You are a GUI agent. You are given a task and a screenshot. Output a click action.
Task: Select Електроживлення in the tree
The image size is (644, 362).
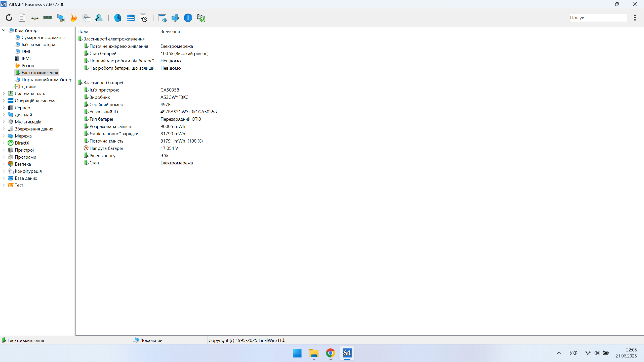[40, 72]
